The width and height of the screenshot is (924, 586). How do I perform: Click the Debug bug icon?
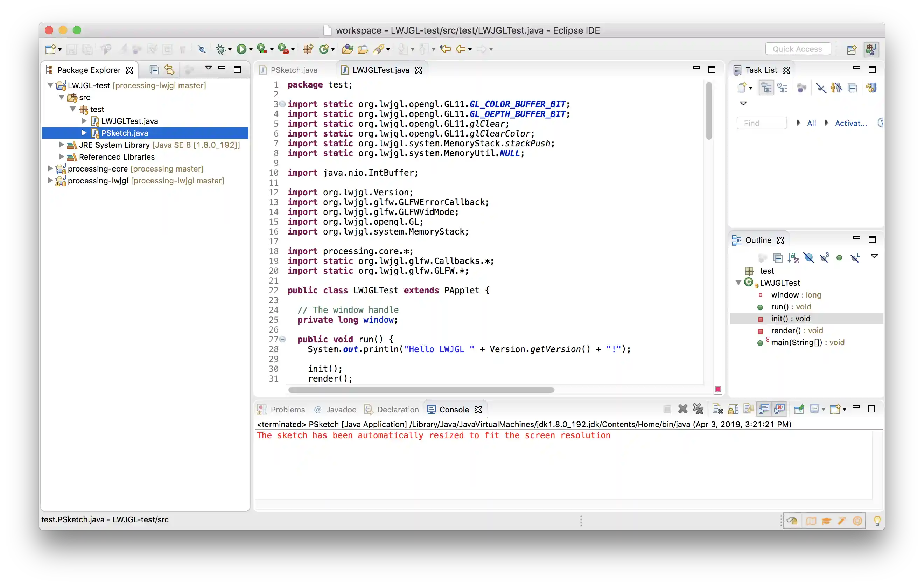coord(220,49)
